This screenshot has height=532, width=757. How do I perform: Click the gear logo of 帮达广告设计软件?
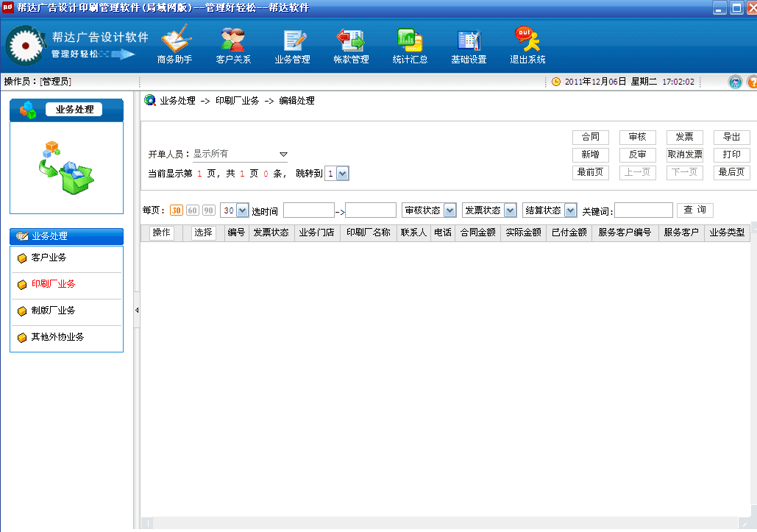[24, 46]
